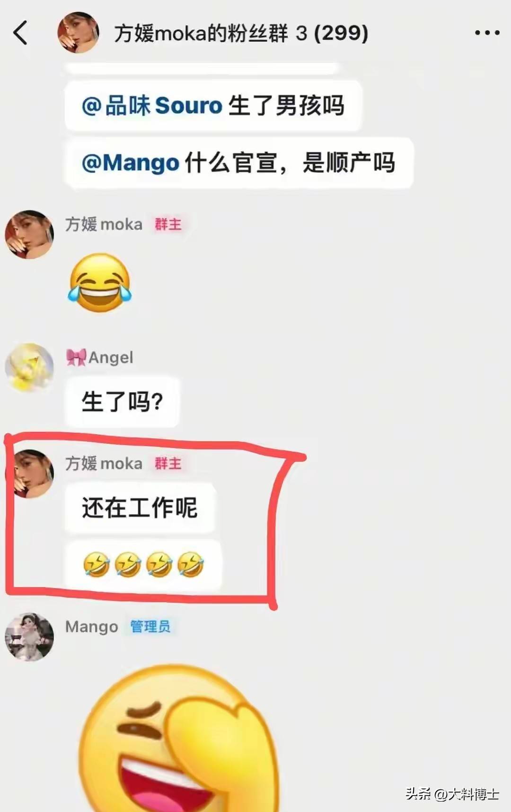The image size is (511, 812).
Task: Open 方媛moka's avatar above crying-laugh emoji
Action: click(29, 234)
